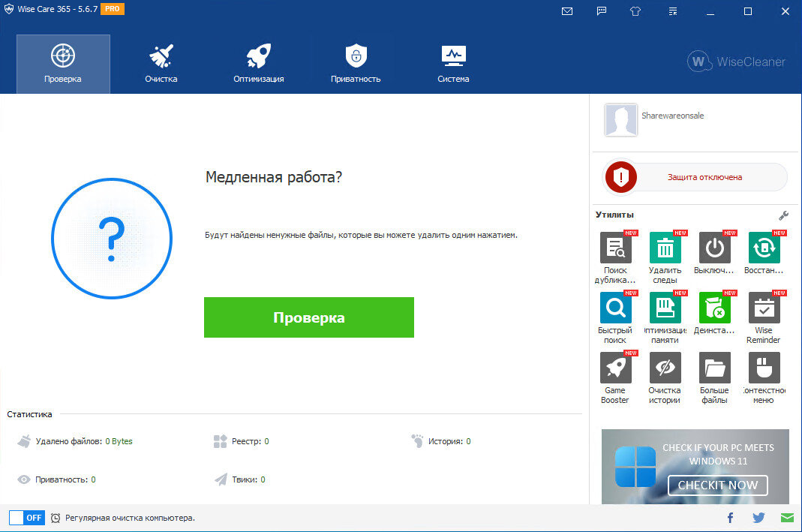Launch the Game Booster utility
The width and height of the screenshot is (802, 532).
(615, 368)
